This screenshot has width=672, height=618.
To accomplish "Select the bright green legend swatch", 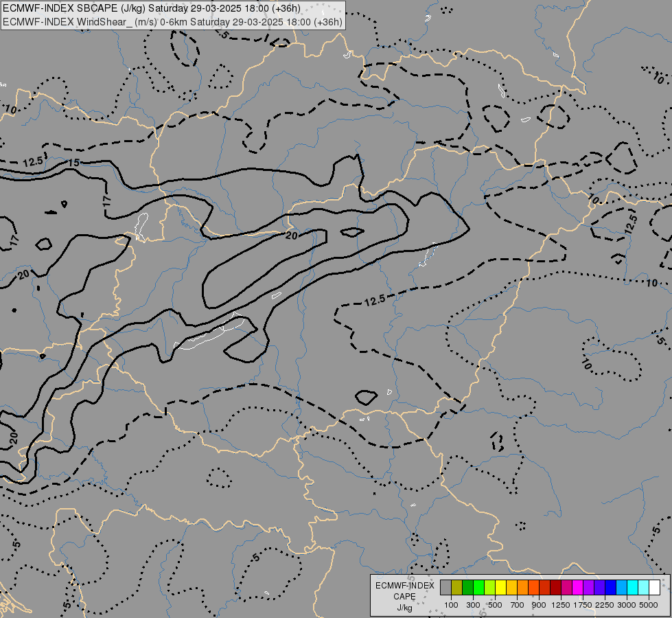I will tap(478, 587).
